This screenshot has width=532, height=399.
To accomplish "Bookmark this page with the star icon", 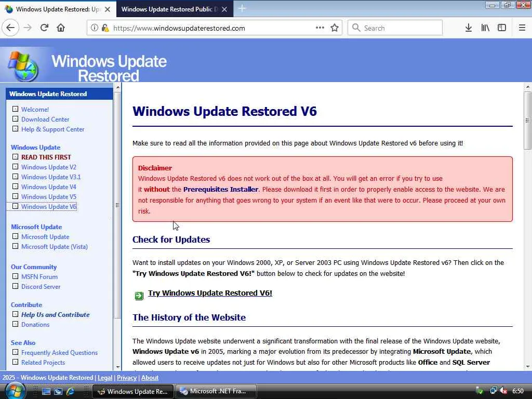I will click(335, 28).
